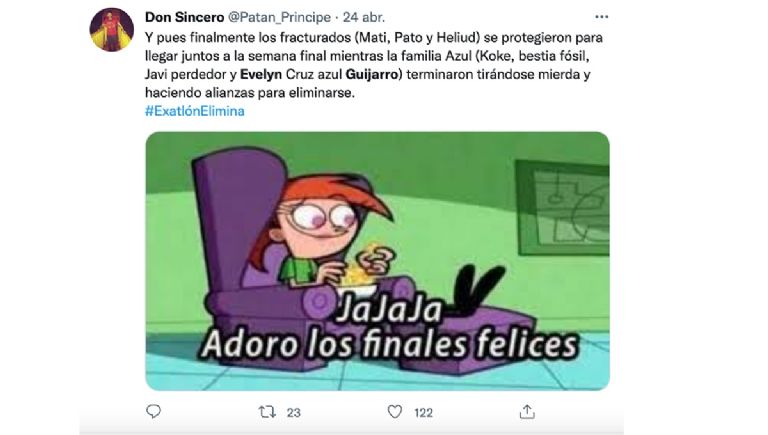Click the 24 abr. timestamp
This screenshot has width=768, height=435.
(x=364, y=17)
